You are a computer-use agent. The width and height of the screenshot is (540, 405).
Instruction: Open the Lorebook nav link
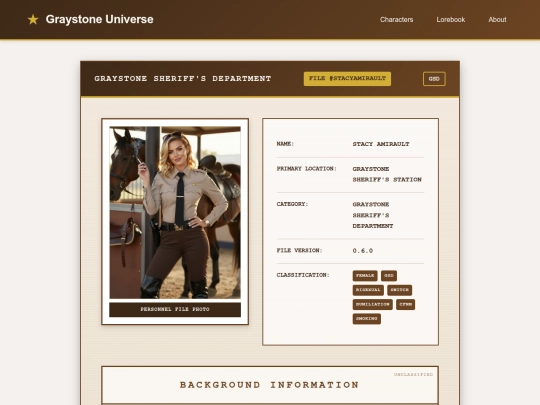[x=450, y=20]
